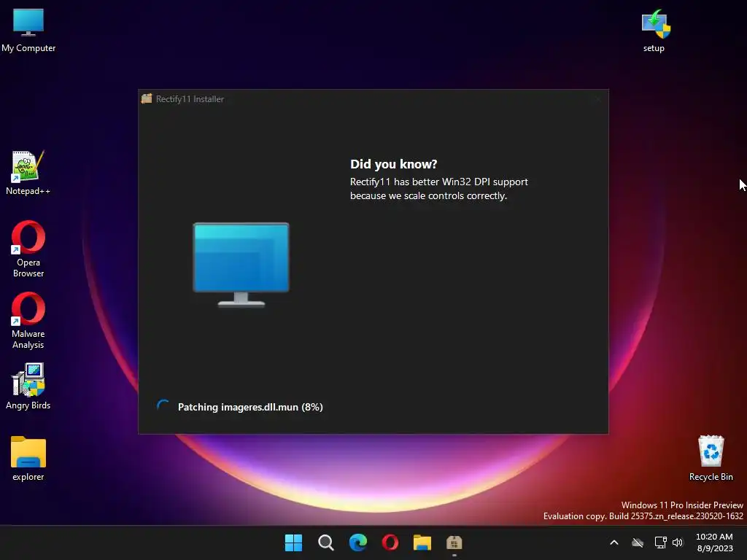Screen dimensions: 747x560
Task: Launch Microsoft Edge from taskbar
Action: pos(357,542)
